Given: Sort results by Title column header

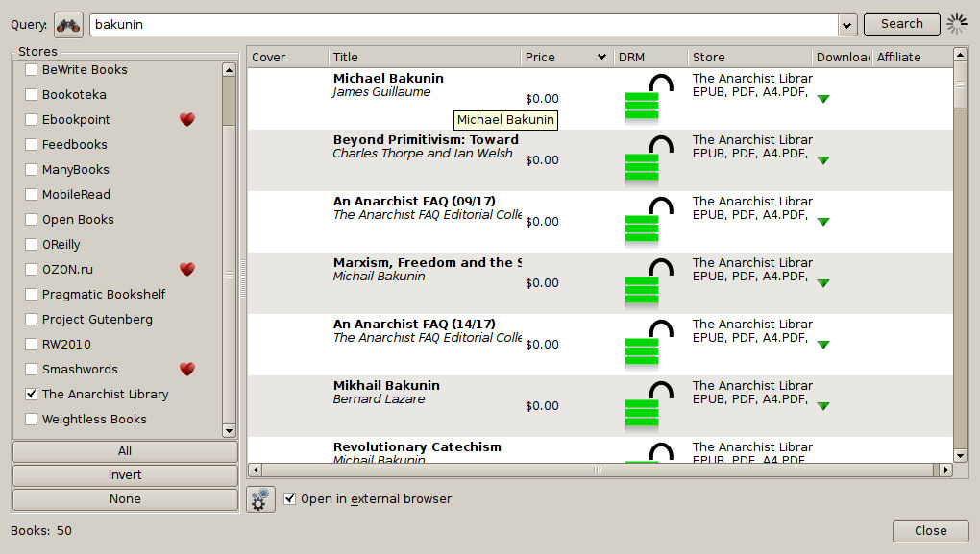Looking at the screenshot, I should pyautogui.click(x=425, y=57).
